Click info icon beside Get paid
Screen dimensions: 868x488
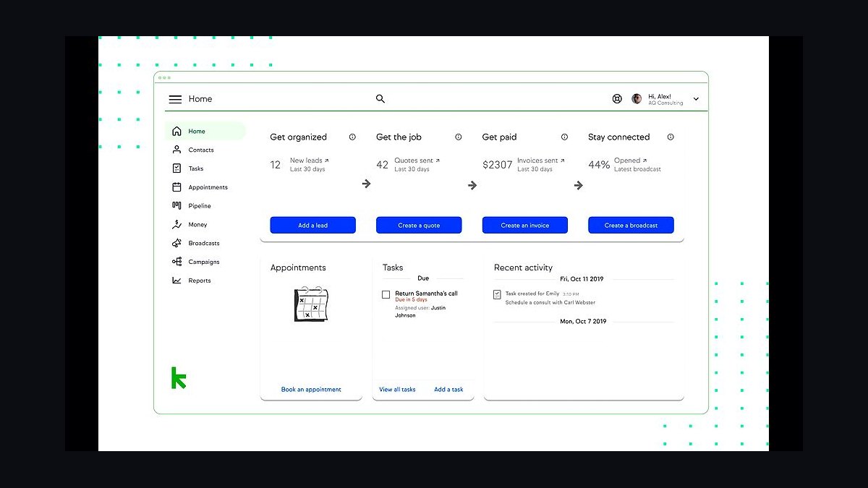click(x=564, y=137)
